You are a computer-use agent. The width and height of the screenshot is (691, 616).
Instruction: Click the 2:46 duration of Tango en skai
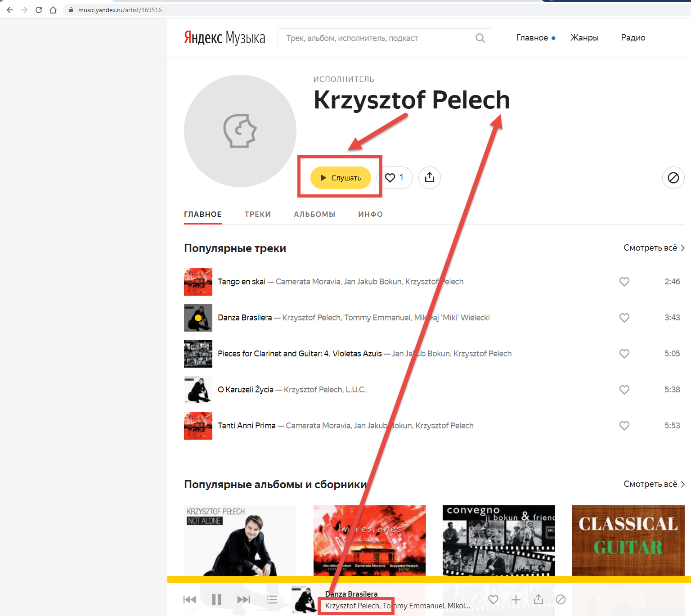coord(672,282)
